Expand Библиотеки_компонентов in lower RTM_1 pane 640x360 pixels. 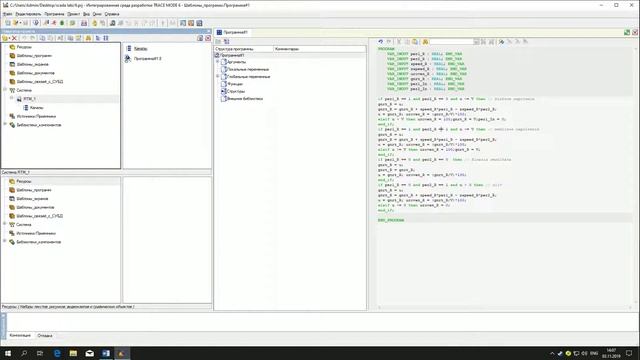click(5, 241)
